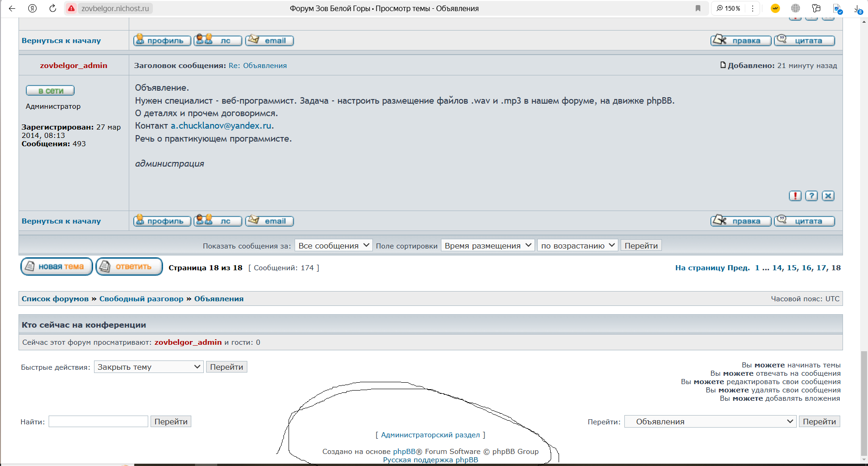Image resolution: width=868 pixels, height=466 pixels.
Task: Open 'лс' private message button under admin post
Action: click(x=218, y=221)
